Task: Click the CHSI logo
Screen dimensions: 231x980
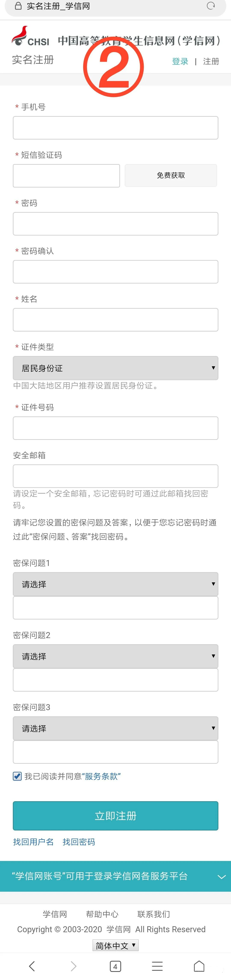Action: pos(31,36)
